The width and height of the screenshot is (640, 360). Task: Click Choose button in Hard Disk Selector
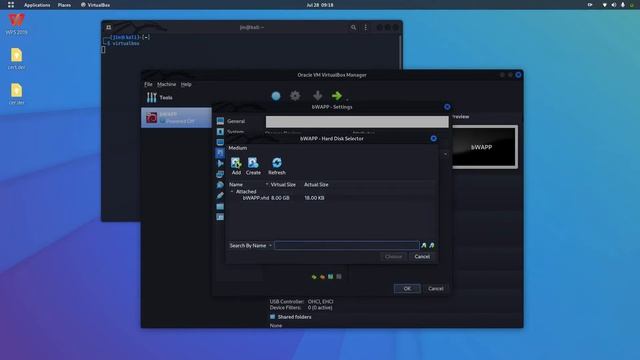coord(393,257)
